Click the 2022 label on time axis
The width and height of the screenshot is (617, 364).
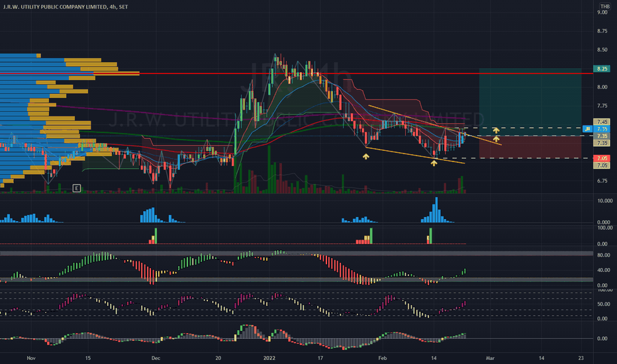pyautogui.click(x=269, y=358)
